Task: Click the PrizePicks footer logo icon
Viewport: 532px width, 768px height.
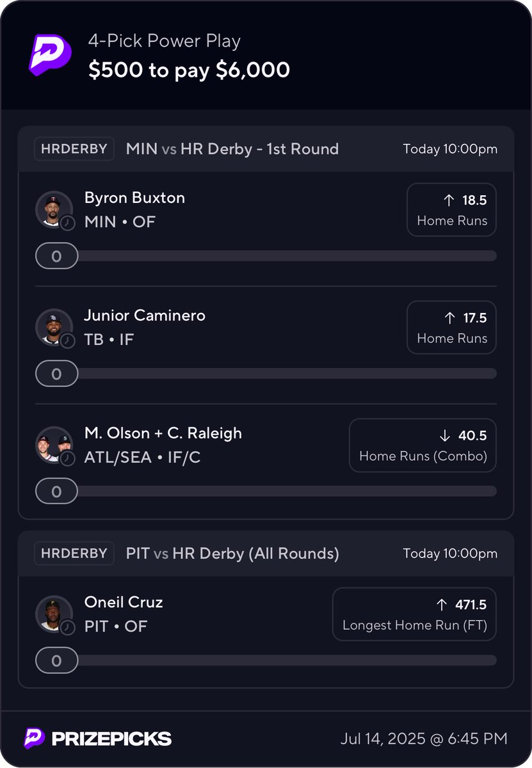Action: coord(35,738)
